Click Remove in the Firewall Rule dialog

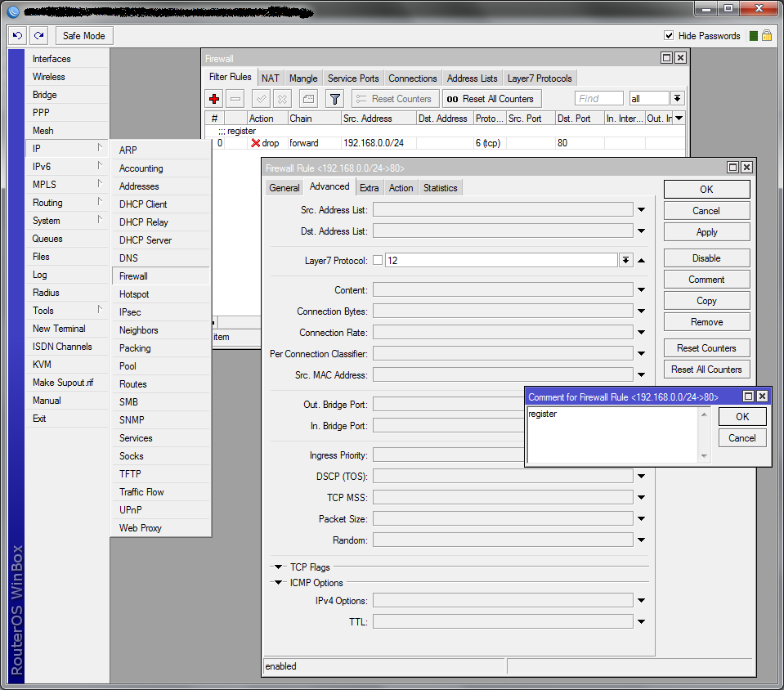coord(706,322)
